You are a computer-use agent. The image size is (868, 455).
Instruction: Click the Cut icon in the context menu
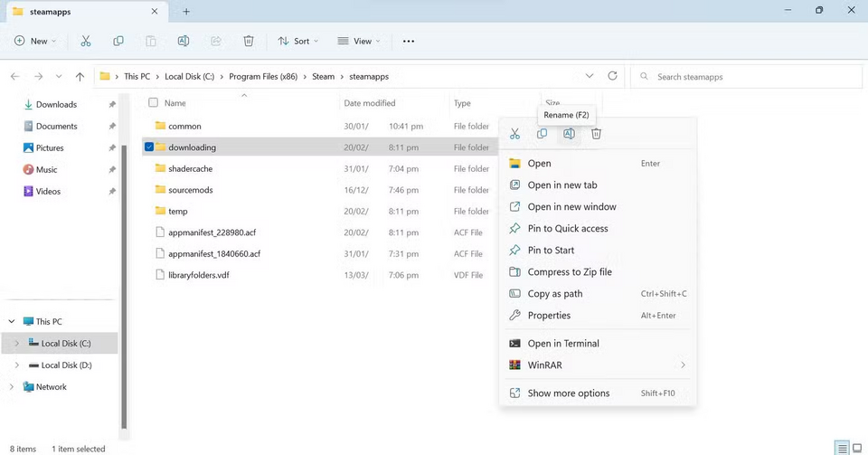(x=514, y=134)
